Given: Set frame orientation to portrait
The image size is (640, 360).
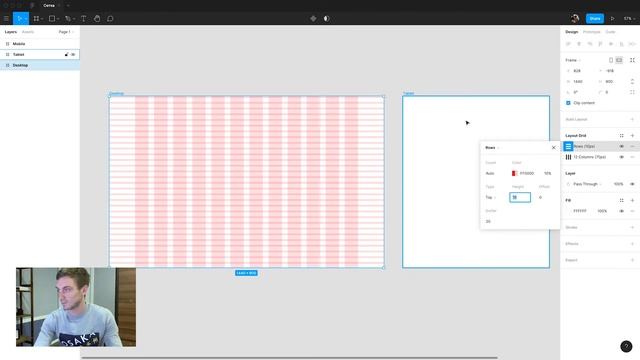Looking at the screenshot, I should point(611,60).
